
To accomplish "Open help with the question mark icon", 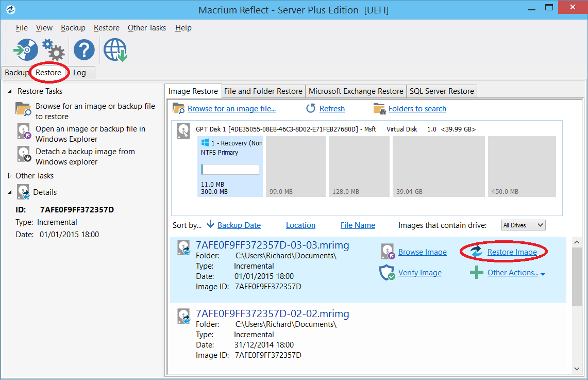I will (84, 50).
